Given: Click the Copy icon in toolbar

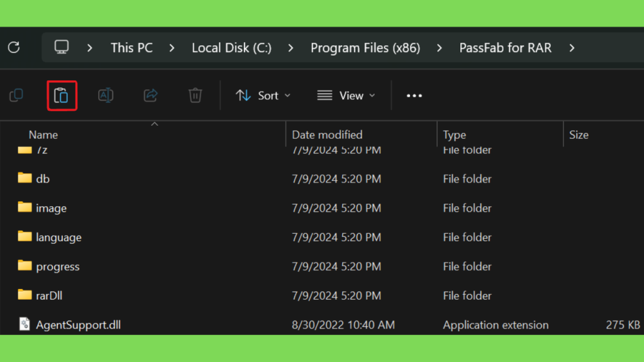Looking at the screenshot, I should click(16, 96).
